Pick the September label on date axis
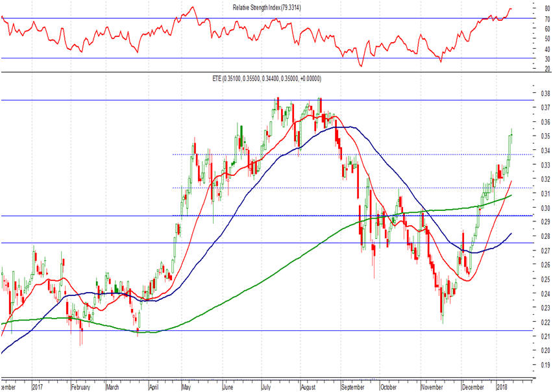The image size is (553, 392). [352, 387]
